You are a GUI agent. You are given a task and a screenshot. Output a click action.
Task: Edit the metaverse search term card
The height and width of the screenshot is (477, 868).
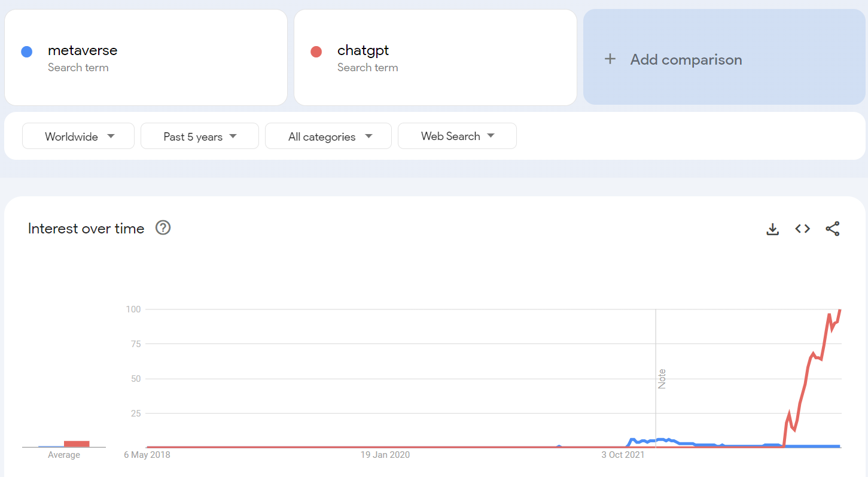point(146,57)
